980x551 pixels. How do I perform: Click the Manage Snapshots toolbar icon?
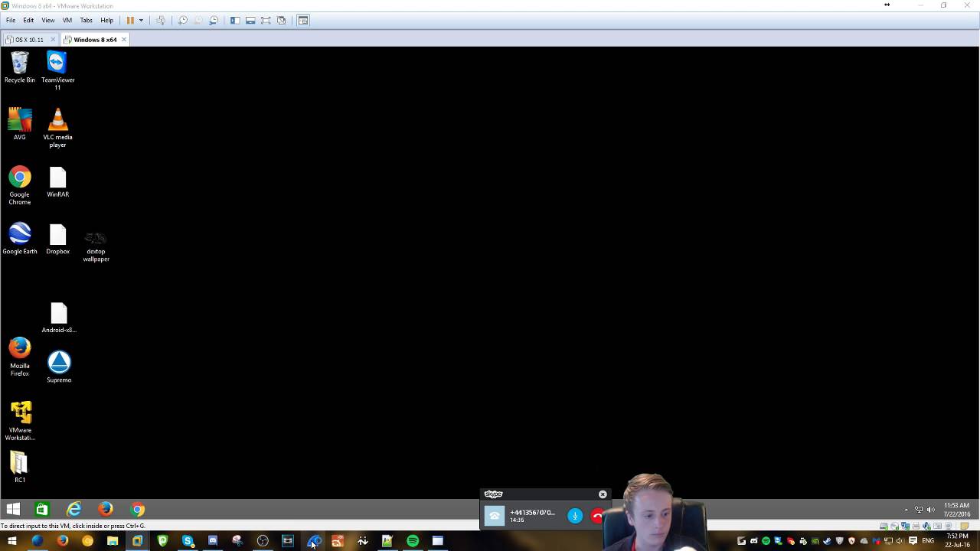(x=214, y=21)
